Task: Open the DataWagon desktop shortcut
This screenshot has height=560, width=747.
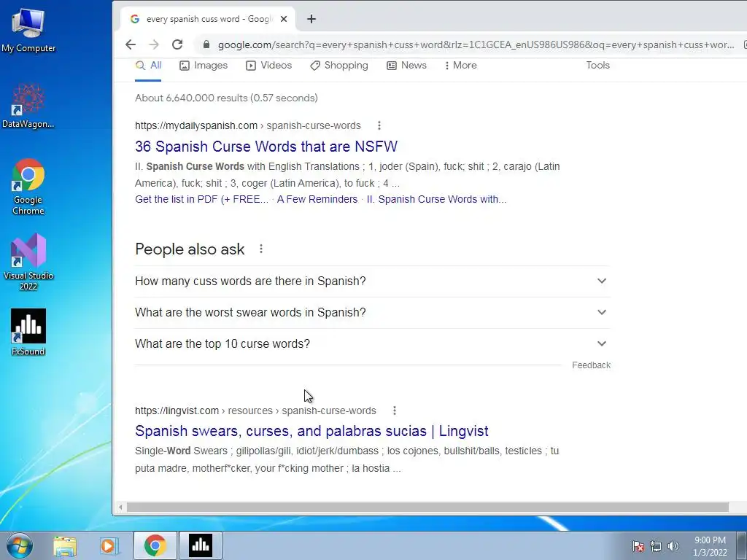Action: [28, 106]
